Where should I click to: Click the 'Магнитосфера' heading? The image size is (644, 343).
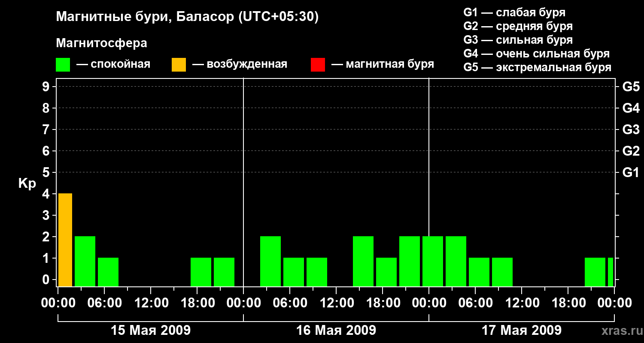pos(101,43)
